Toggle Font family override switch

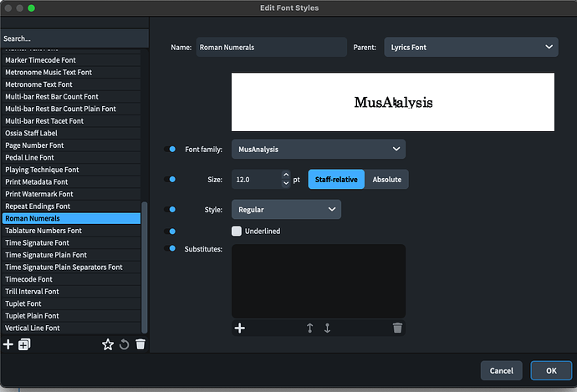170,150
